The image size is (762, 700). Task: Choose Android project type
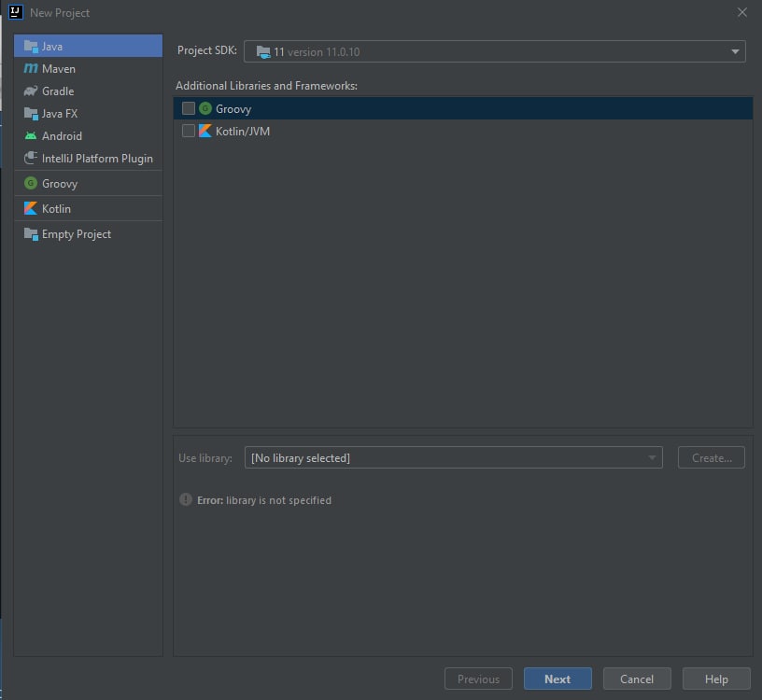[88, 136]
